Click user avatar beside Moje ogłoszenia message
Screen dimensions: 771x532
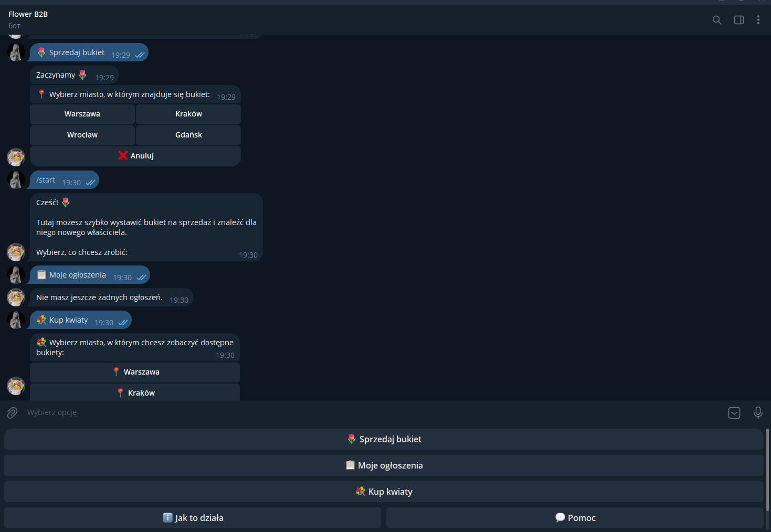coord(16,275)
